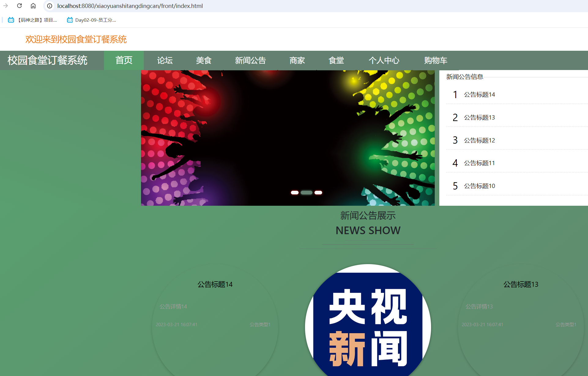Open the Day02-09-员工分 bookmark

tap(91, 20)
